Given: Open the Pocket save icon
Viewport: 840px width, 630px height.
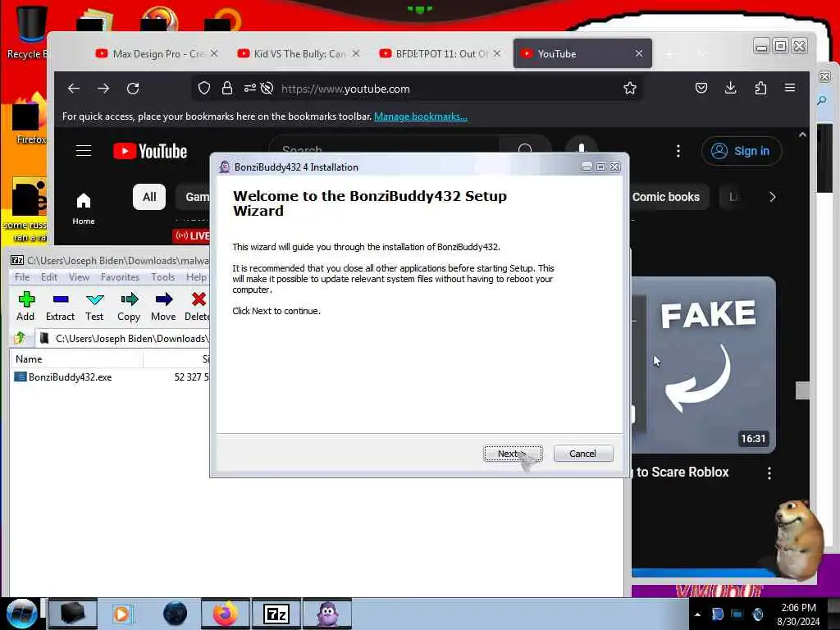Looking at the screenshot, I should pyautogui.click(x=701, y=89).
